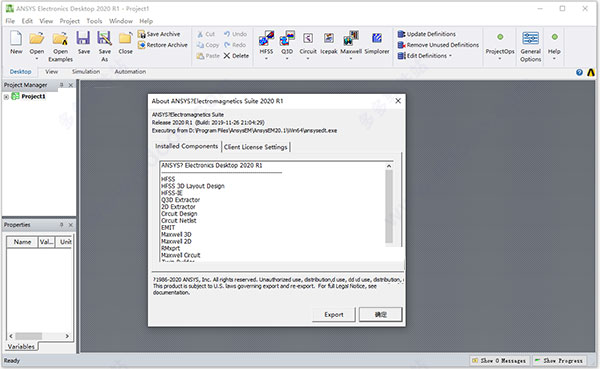Insert a Simplorer design
The height and width of the screenshot is (369, 600).
(377, 38)
